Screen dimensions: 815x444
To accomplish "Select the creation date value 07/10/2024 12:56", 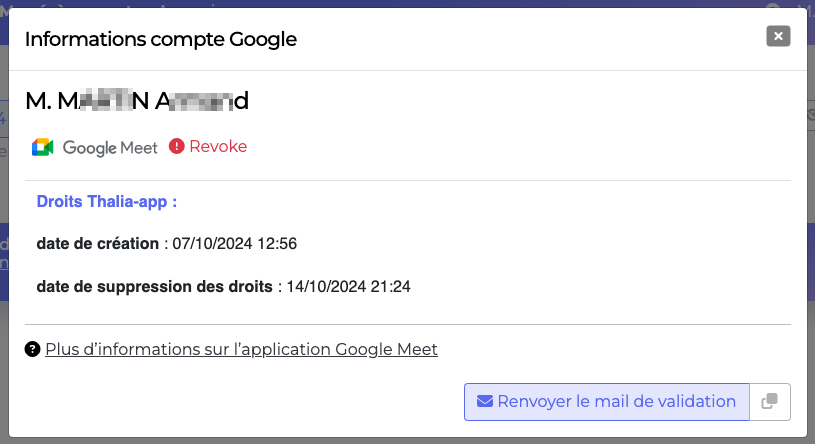I will [234, 243].
